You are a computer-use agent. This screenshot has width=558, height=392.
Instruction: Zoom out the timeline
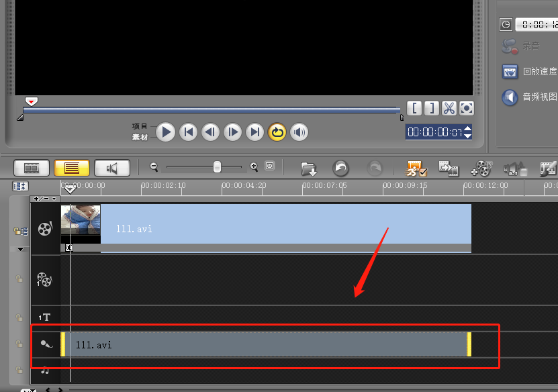click(x=154, y=166)
